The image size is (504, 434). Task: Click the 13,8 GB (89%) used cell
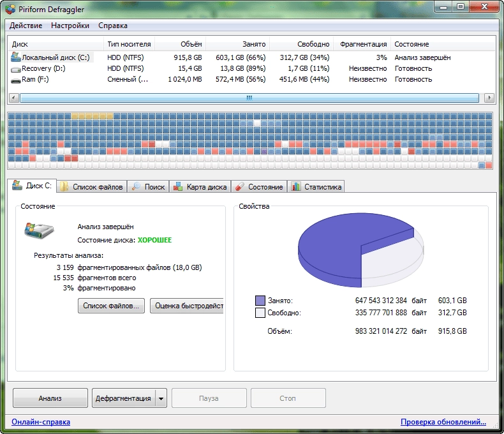pos(242,68)
